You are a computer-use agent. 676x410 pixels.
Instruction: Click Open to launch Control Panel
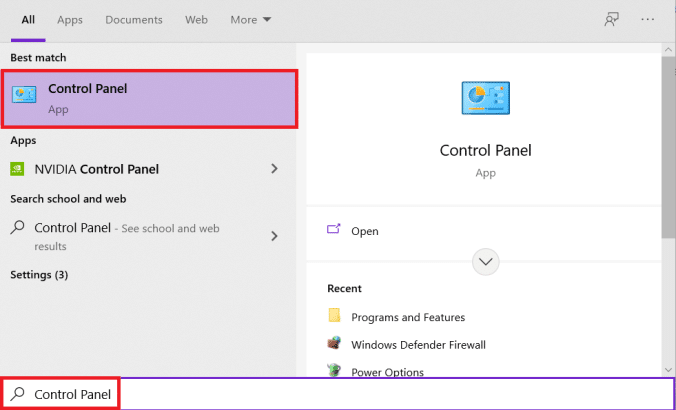coord(364,231)
